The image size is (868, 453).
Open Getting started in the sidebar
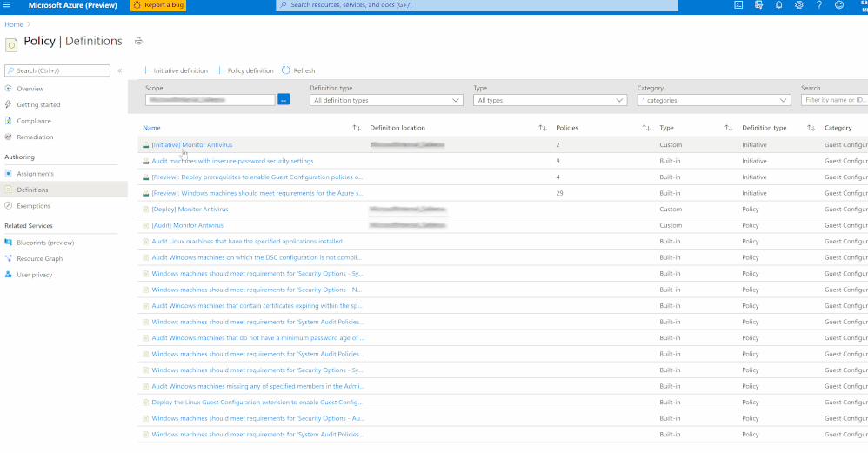[x=38, y=104]
